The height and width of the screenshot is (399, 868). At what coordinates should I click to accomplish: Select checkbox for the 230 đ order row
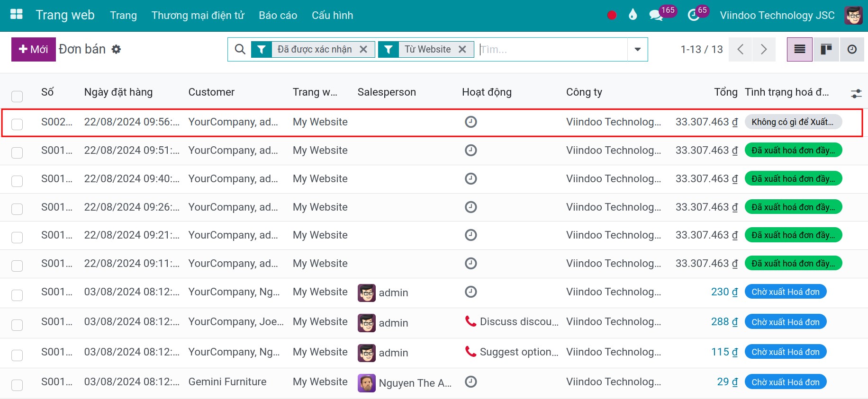pyautogui.click(x=17, y=295)
